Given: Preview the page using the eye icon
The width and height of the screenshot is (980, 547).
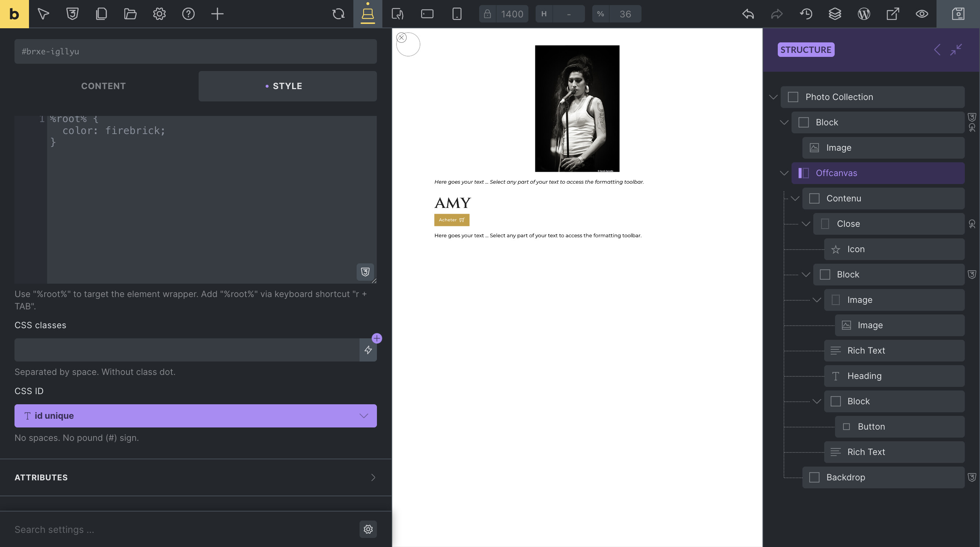Looking at the screenshot, I should coord(921,14).
